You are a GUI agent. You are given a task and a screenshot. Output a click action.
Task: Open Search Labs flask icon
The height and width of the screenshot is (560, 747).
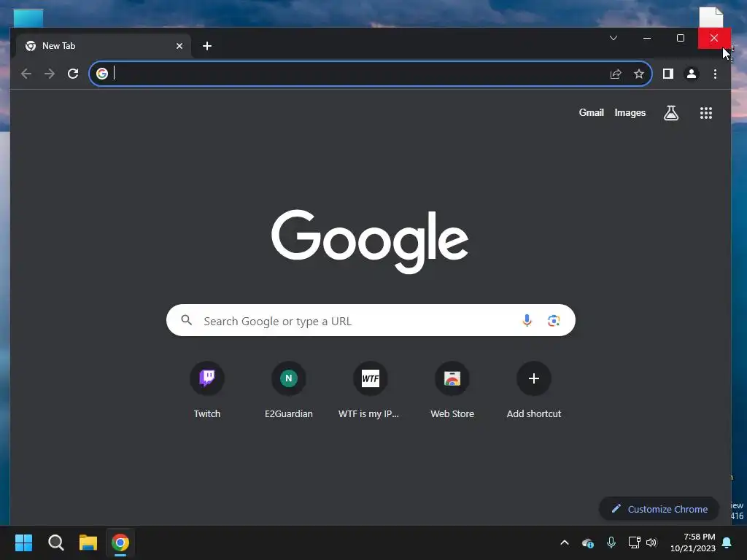(x=671, y=113)
